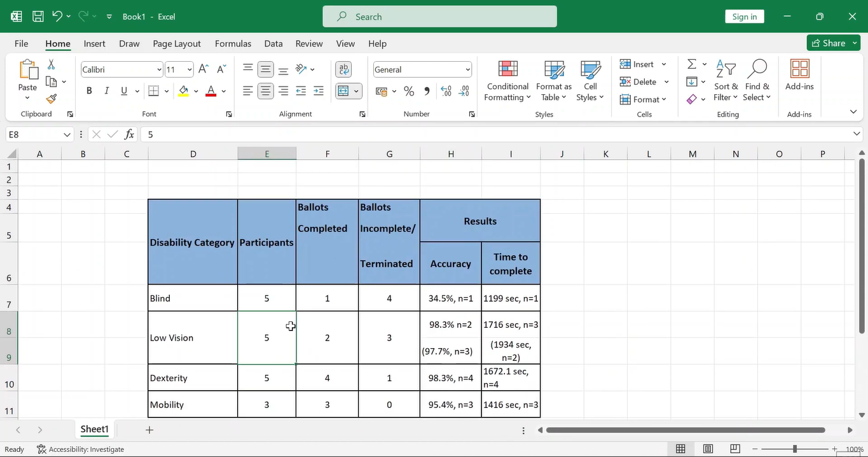Screen dimensions: 868x457
Task: Switch to the Formulas tab
Action: point(233,43)
